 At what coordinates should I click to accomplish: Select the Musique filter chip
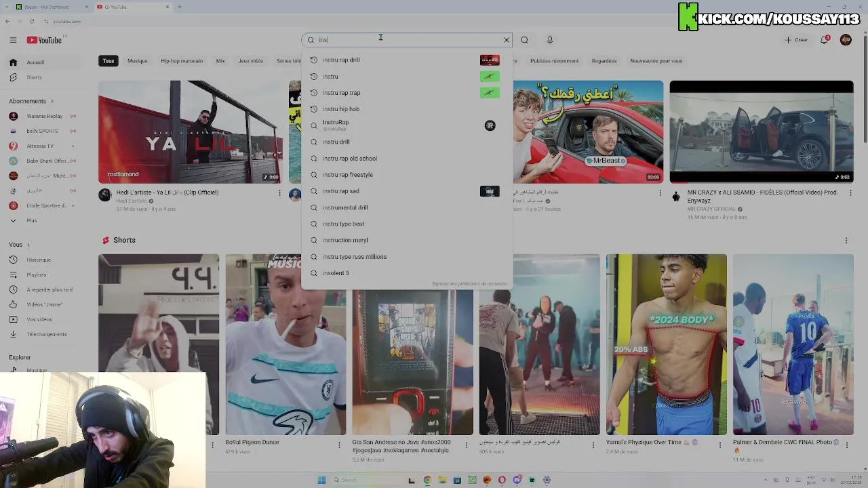pyautogui.click(x=137, y=61)
